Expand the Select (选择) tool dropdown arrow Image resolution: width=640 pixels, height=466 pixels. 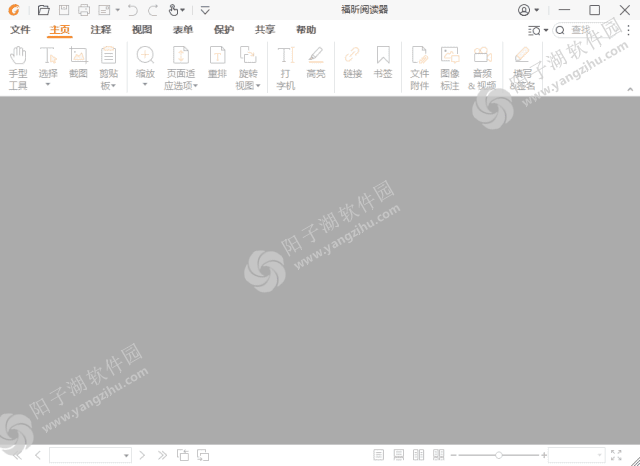(48, 84)
